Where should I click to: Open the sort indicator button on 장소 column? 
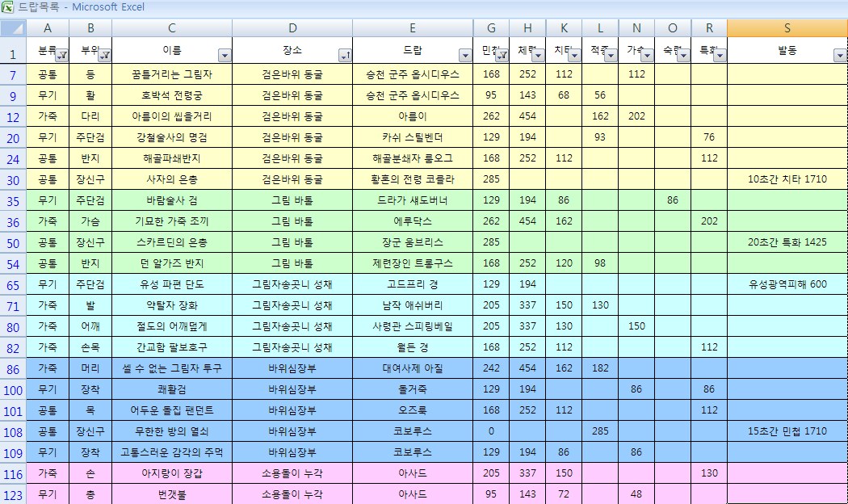click(x=345, y=56)
